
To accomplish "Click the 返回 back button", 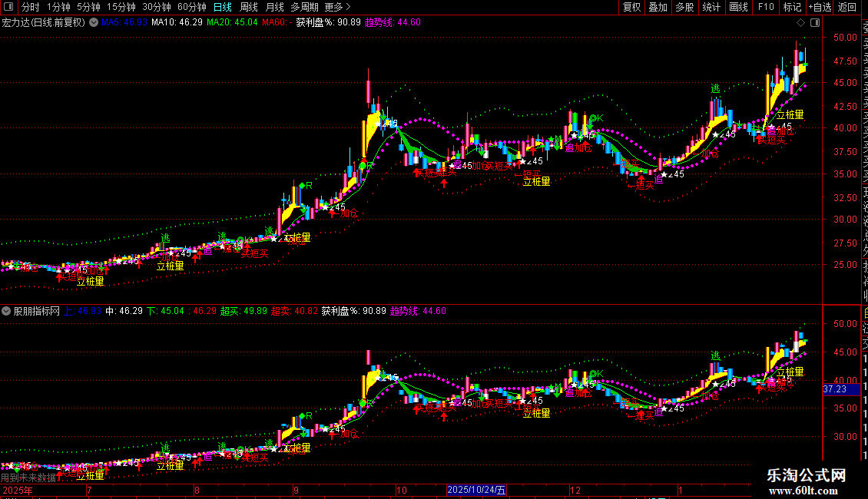I will coord(847,7).
